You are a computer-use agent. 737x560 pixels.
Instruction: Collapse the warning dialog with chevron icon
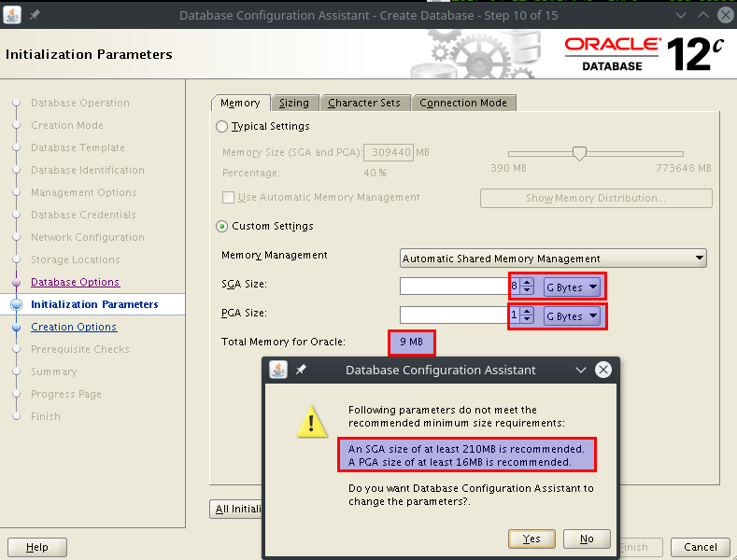click(581, 371)
